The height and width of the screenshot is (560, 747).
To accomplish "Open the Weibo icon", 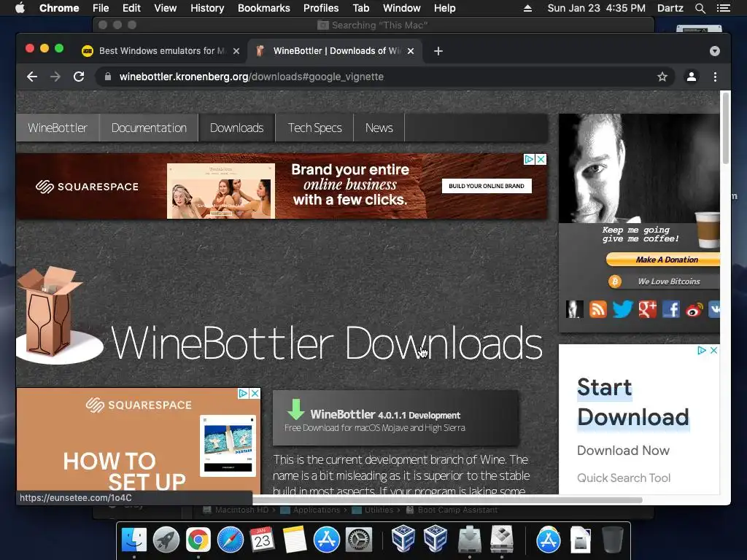I will pos(694,310).
